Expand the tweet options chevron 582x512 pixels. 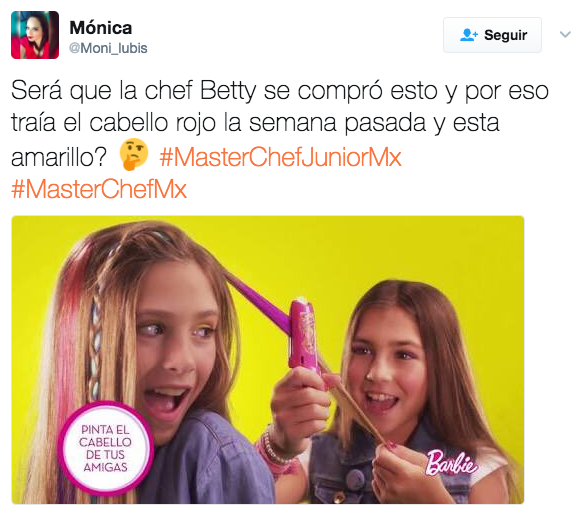click(x=565, y=35)
